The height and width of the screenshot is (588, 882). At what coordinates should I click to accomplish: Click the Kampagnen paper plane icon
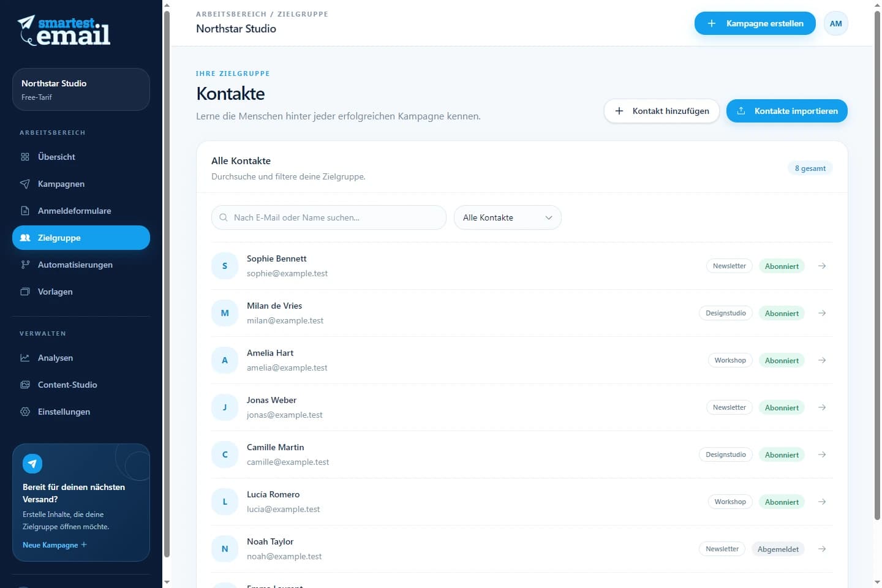tap(25, 184)
